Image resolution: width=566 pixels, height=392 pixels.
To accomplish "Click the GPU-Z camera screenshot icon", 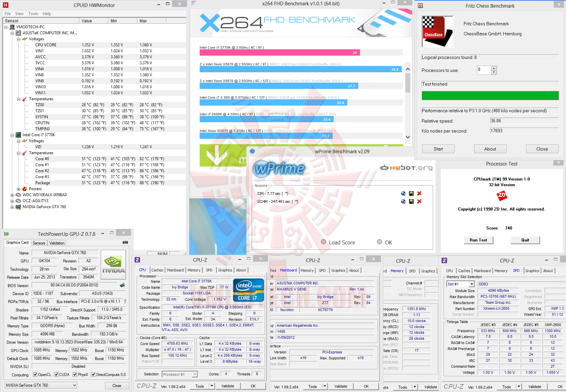I will point(125,242).
